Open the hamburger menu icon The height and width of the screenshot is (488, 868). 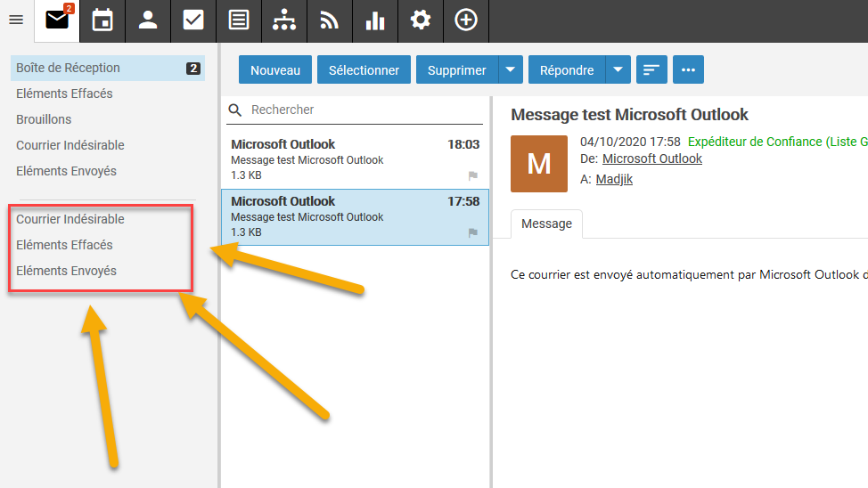coord(15,20)
